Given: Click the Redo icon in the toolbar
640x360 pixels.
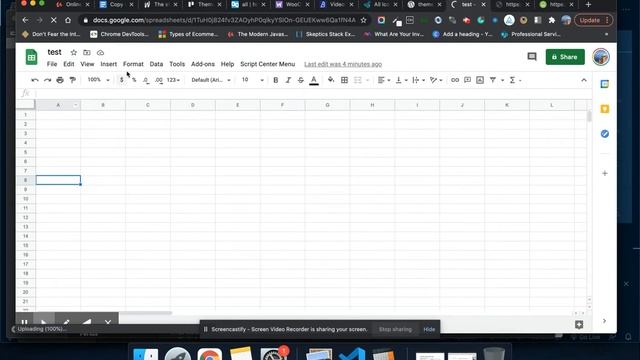Looking at the screenshot, I should click(x=47, y=80).
